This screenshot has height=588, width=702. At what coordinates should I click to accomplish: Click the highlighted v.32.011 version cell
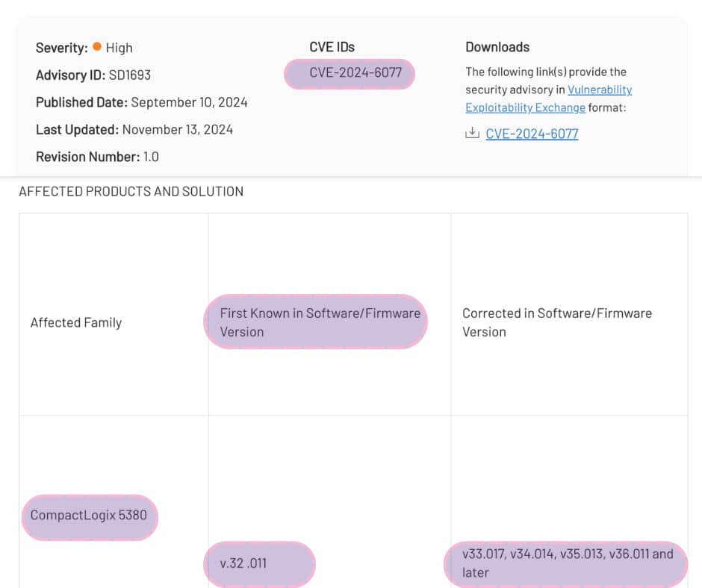click(x=259, y=564)
